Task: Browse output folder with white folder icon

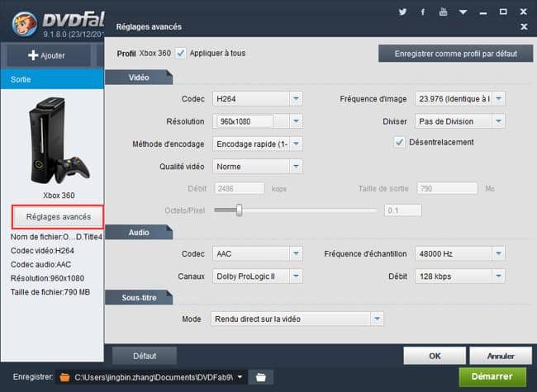Action: [x=260, y=377]
